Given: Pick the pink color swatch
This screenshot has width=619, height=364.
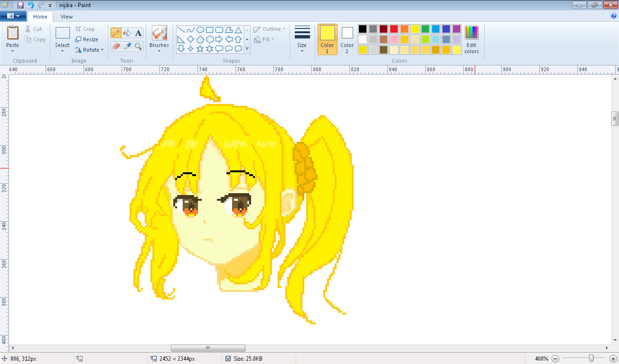Looking at the screenshot, I should [x=394, y=39].
